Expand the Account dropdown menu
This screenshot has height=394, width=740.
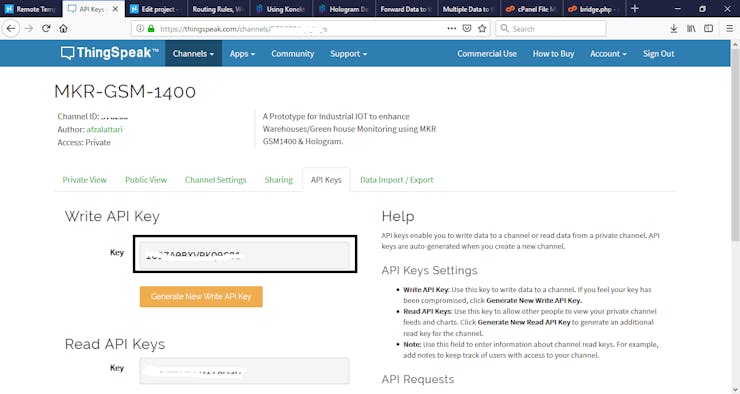608,53
